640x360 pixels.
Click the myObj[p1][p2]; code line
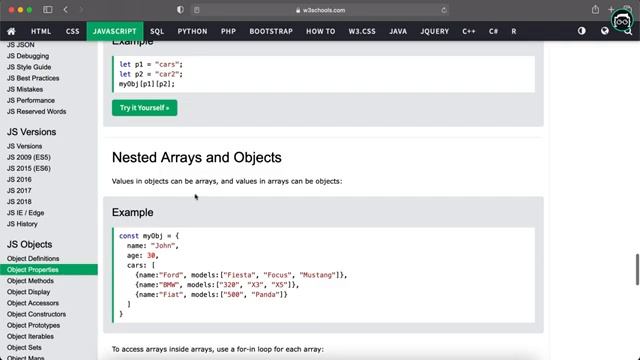pyautogui.click(x=147, y=84)
